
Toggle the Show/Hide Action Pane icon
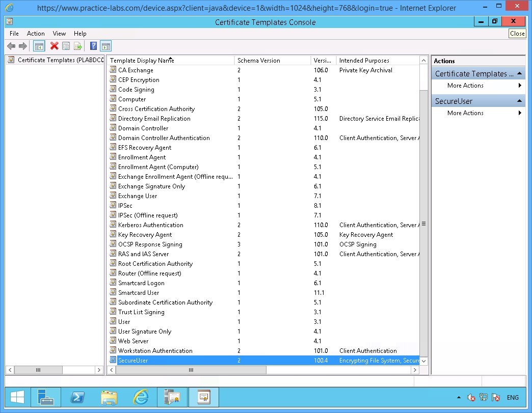tap(105, 46)
